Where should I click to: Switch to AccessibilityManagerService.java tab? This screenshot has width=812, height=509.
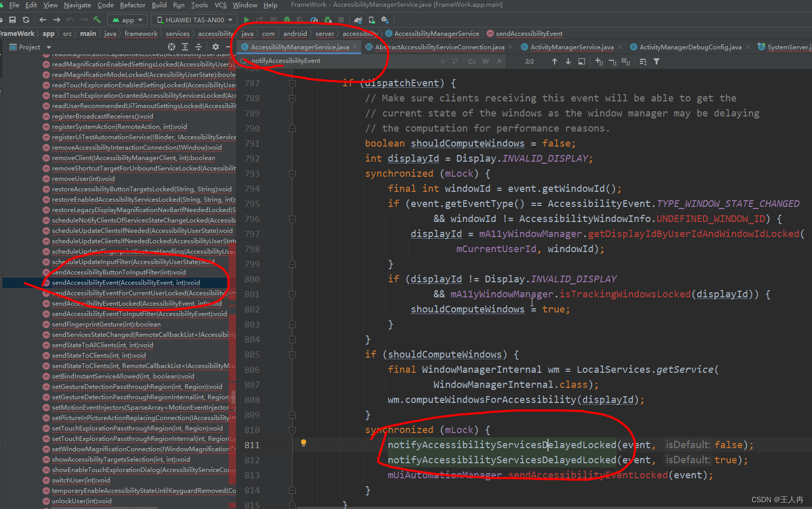tap(299, 47)
